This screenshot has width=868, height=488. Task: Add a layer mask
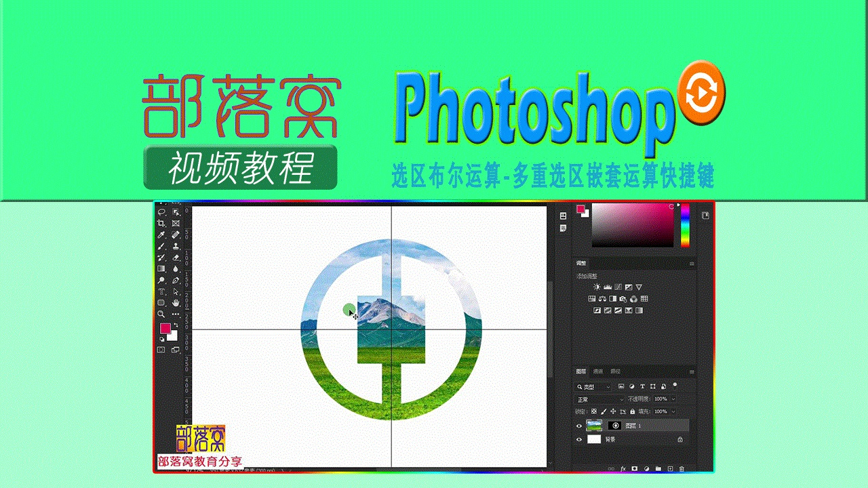[x=634, y=468]
